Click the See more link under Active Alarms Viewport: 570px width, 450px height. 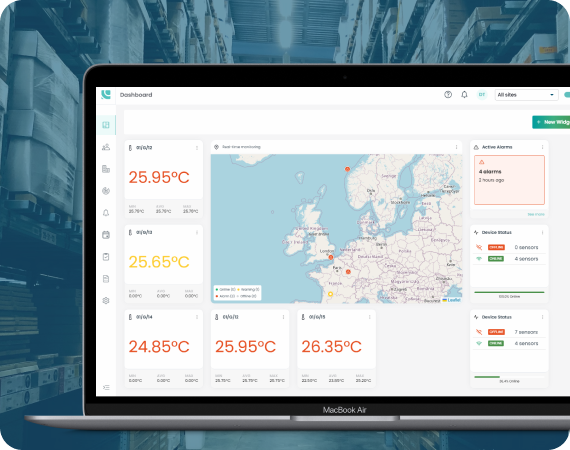point(536,214)
